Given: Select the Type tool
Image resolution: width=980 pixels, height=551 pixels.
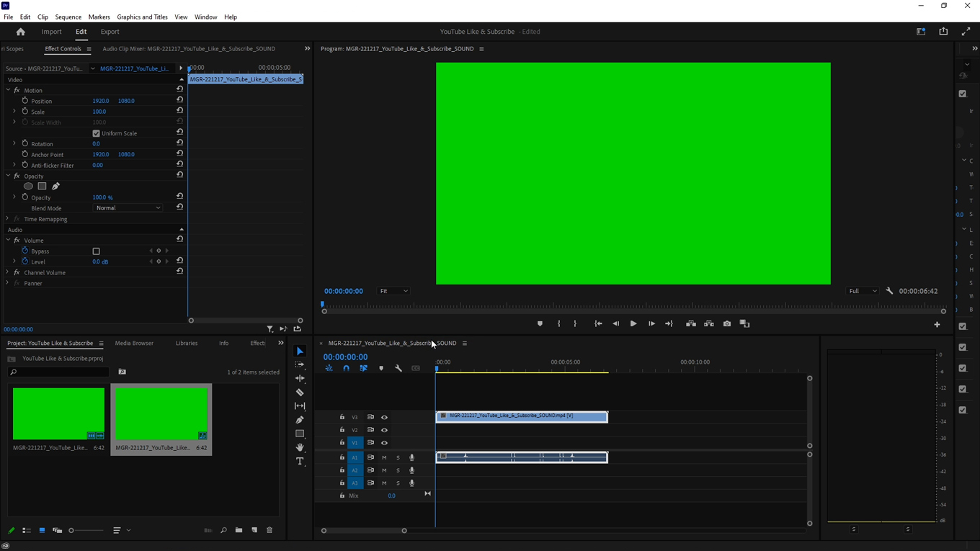Looking at the screenshot, I should click(300, 461).
